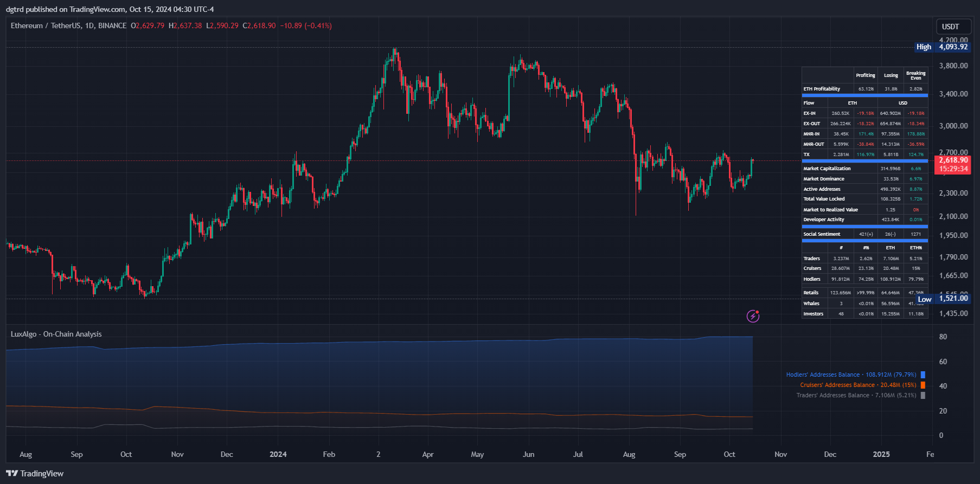
Task: Click the 80 level on indicator scale
Action: coord(943,337)
